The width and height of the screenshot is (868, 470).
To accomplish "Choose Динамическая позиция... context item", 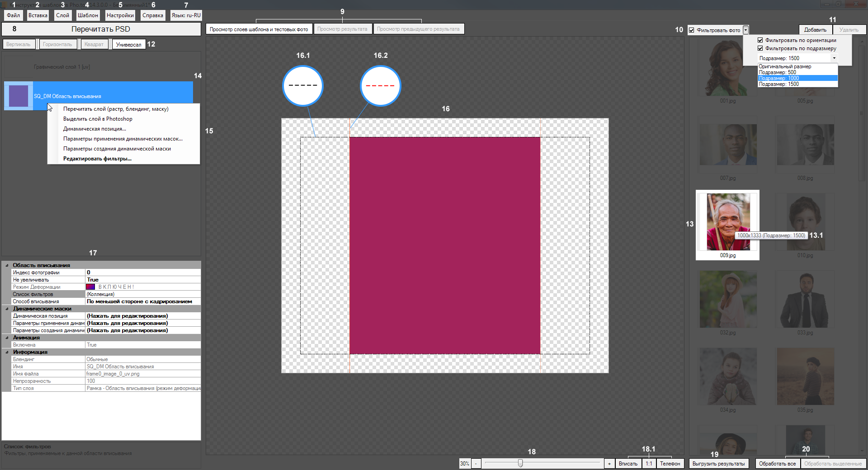I will (123, 129).
